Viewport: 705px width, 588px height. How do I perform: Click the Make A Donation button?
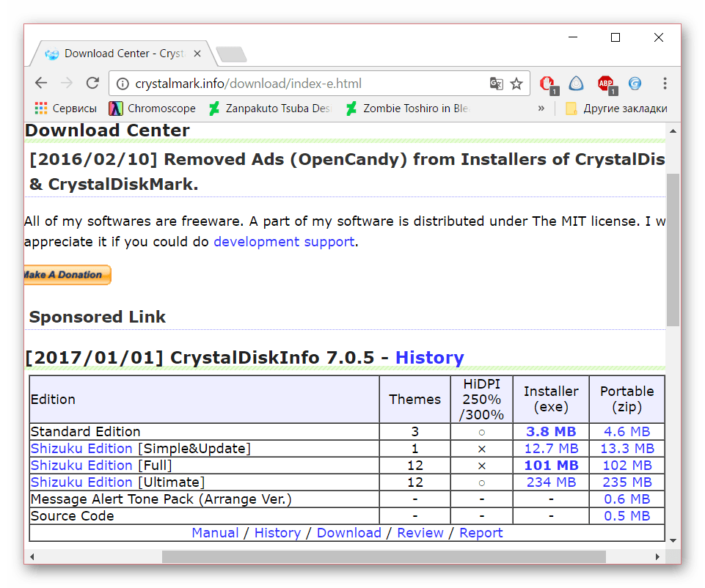(x=67, y=274)
